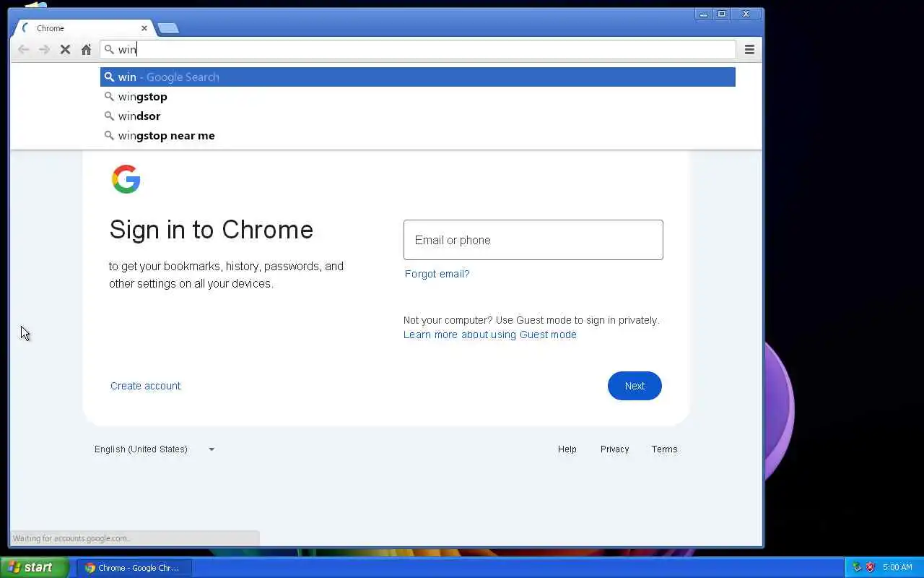Open the Chrome hamburger menu
This screenshot has height=578, width=924.
coord(749,49)
